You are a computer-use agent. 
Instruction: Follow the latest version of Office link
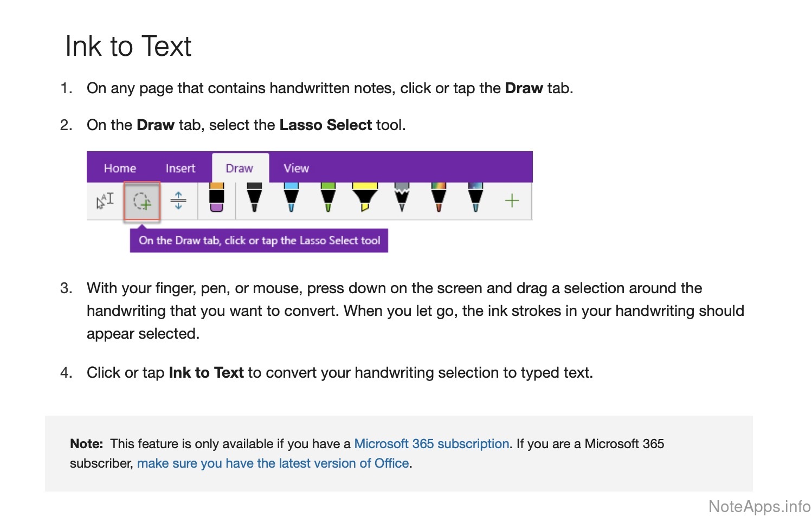click(x=273, y=463)
